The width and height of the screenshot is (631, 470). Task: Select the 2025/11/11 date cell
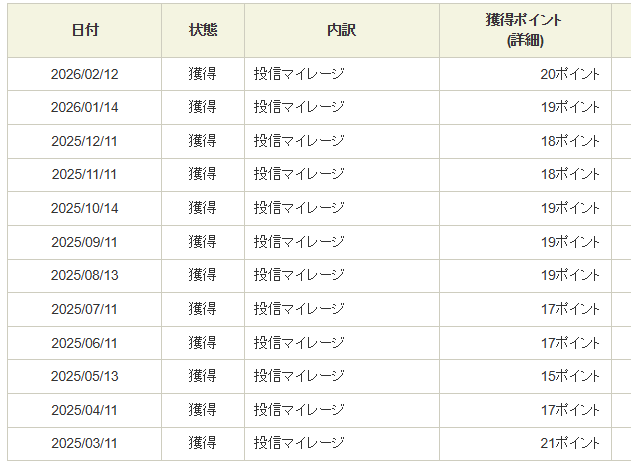[85, 174]
